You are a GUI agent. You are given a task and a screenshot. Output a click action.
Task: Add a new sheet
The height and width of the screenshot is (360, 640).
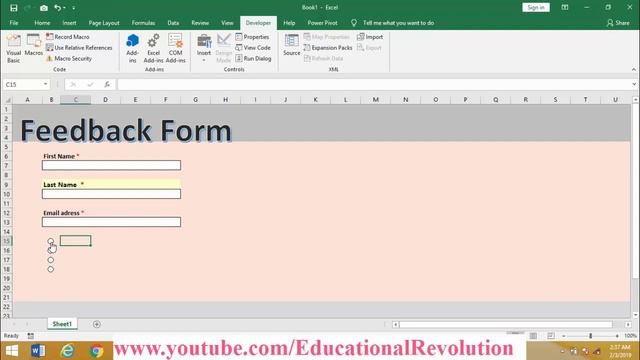click(96, 324)
